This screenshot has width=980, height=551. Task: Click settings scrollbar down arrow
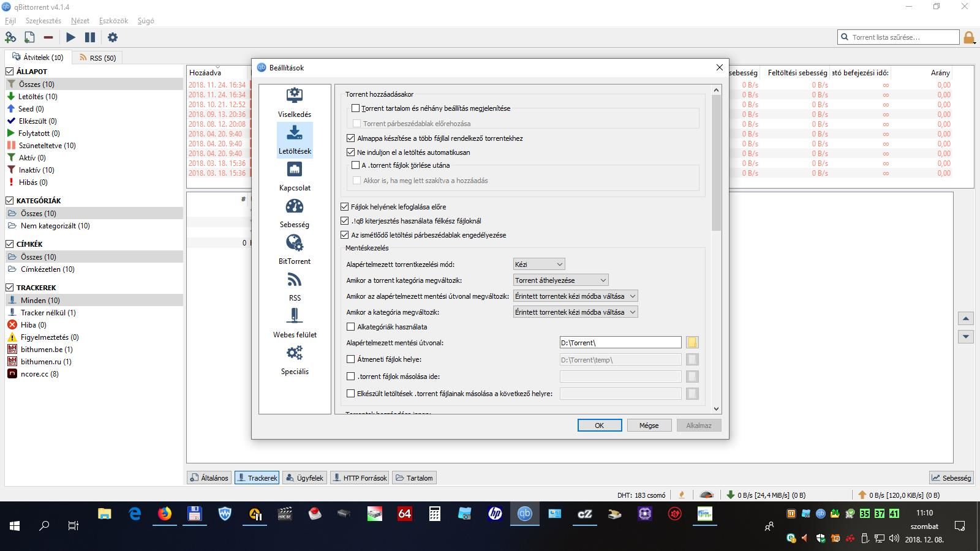tap(717, 409)
